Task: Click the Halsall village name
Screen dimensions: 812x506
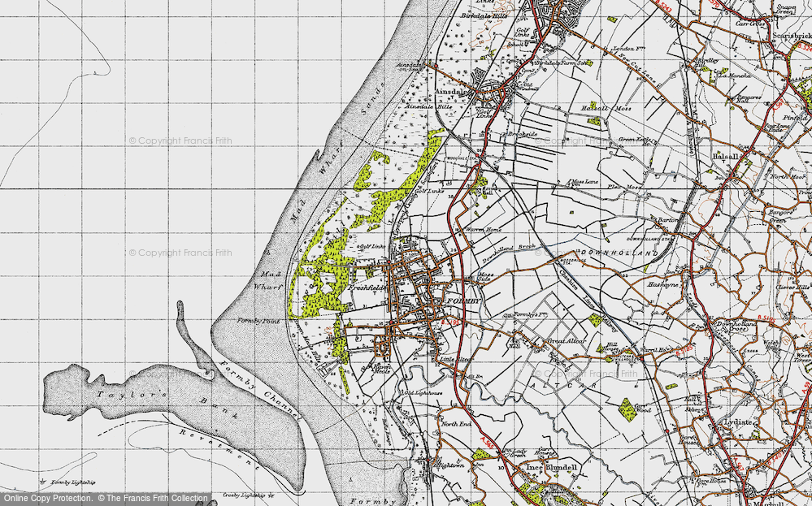Action: tap(726, 156)
